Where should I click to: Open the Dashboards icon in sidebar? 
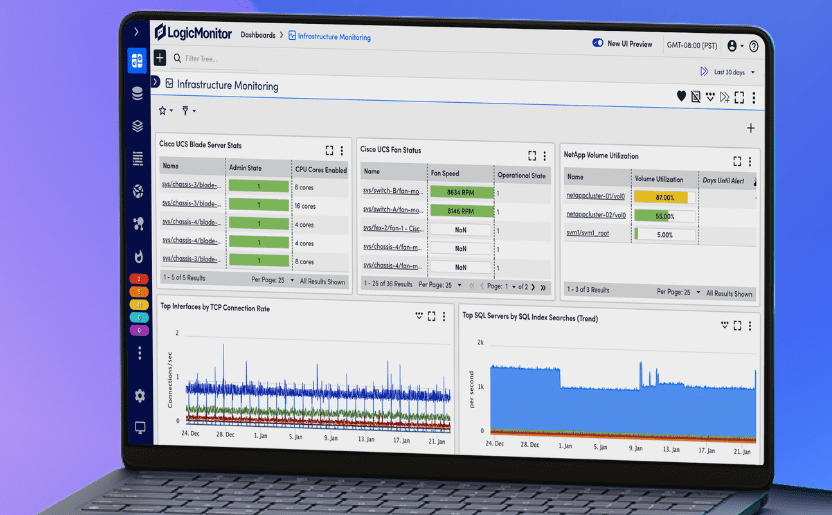click(137, 61)
